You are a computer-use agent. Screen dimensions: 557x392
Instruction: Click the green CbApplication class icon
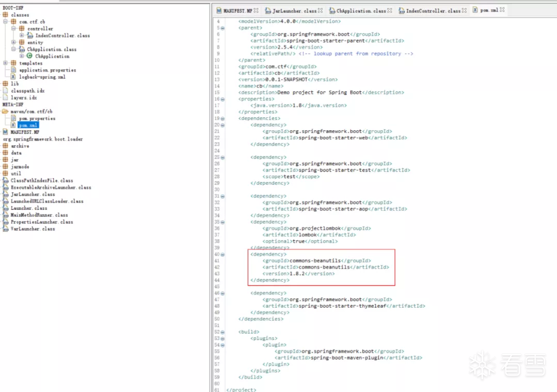pos(29,56)
